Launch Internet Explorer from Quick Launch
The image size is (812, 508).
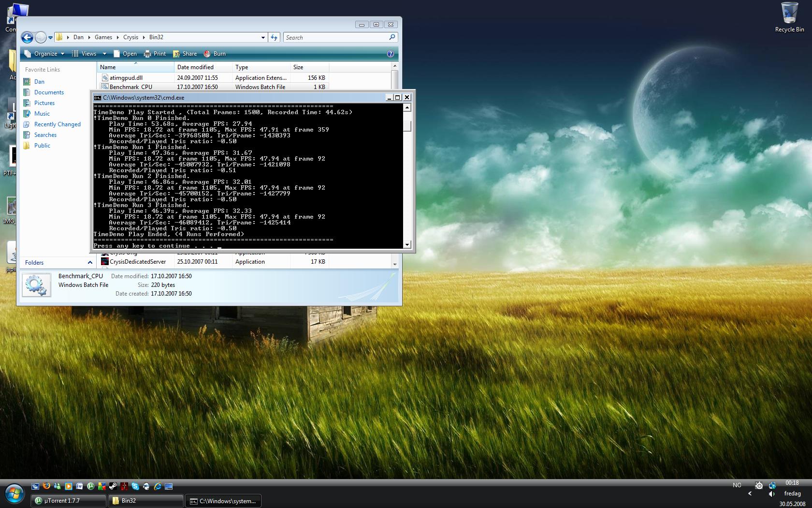click(158, 486)
